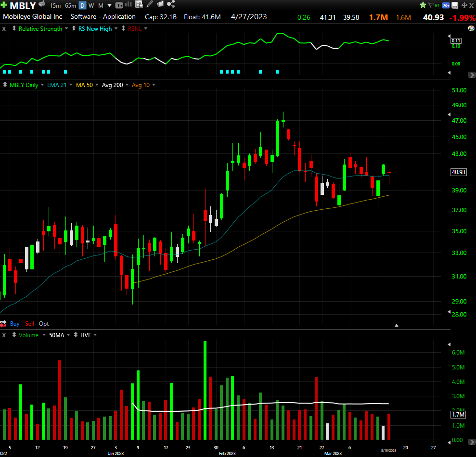Click the move arrows beside Volume
Image resolution: width=476 pixels, height=457 pixels.
(14, 335)
